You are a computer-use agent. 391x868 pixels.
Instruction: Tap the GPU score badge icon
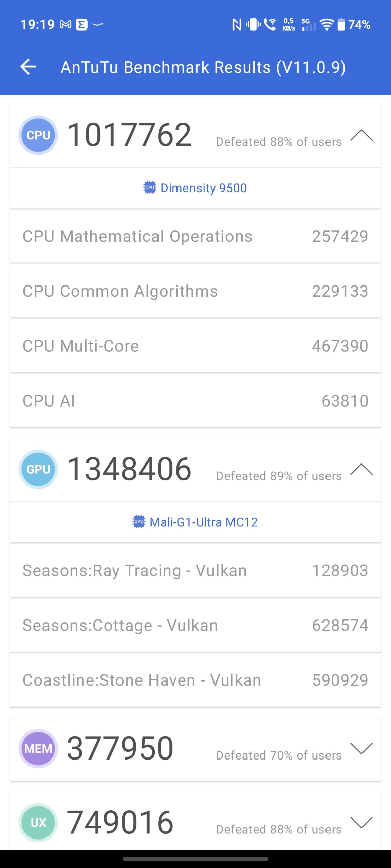[x=38, y=469]
